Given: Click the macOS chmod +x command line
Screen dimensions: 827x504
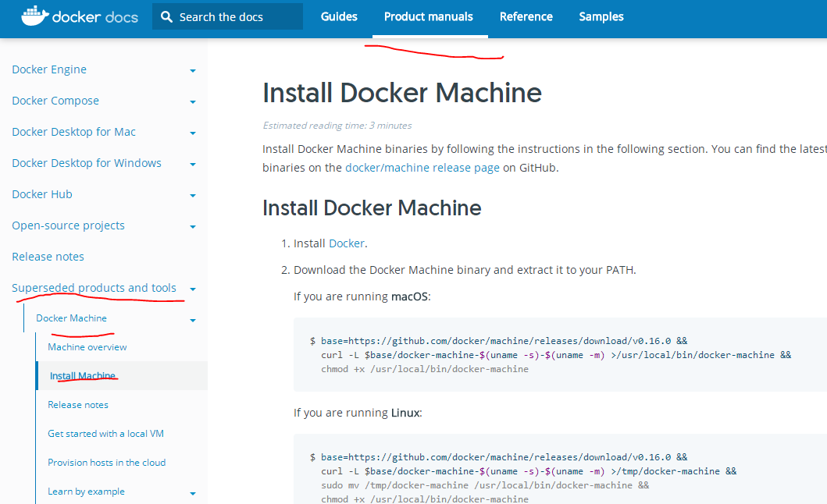Looking at the screenshot, I should [425, 369].
